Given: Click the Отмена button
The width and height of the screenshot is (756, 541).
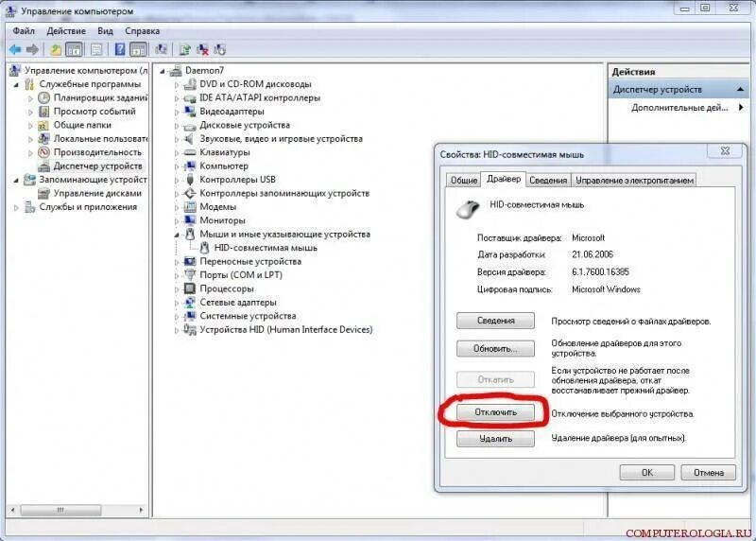Looking at the screenshot, I should click(708, 473).
